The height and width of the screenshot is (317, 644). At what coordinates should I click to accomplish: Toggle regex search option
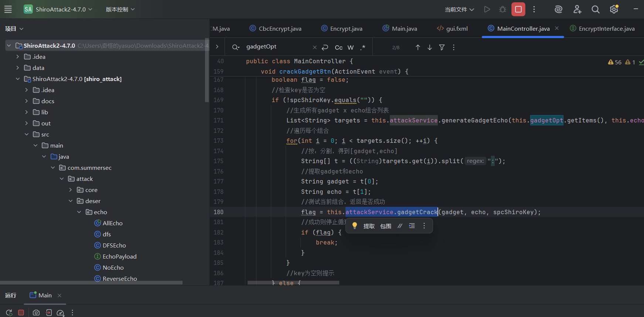pos(363,47)
